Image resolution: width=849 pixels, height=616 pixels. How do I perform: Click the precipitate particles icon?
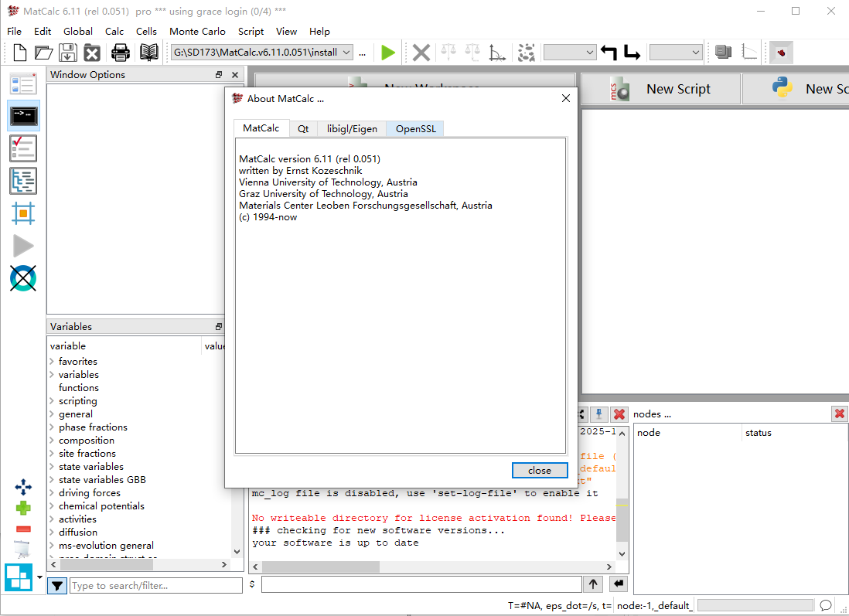pos(527,53)
